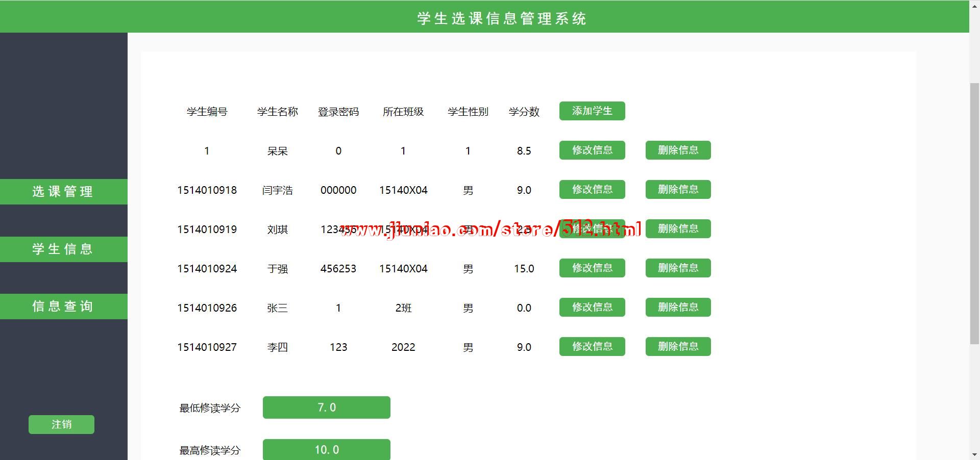980x460 pixels.
Task: Click the 添加学生 button
Action: tap(592, 111)
